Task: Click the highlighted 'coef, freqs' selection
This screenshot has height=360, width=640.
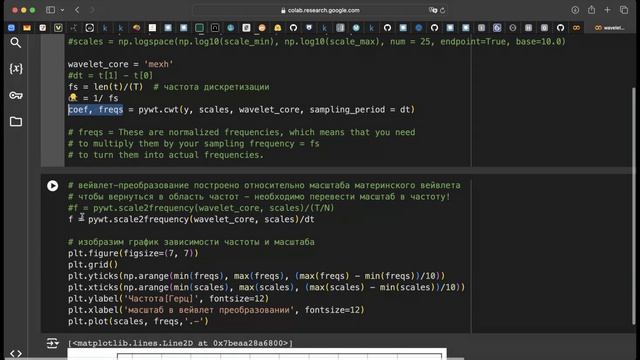Action: (x=96, y=109)
